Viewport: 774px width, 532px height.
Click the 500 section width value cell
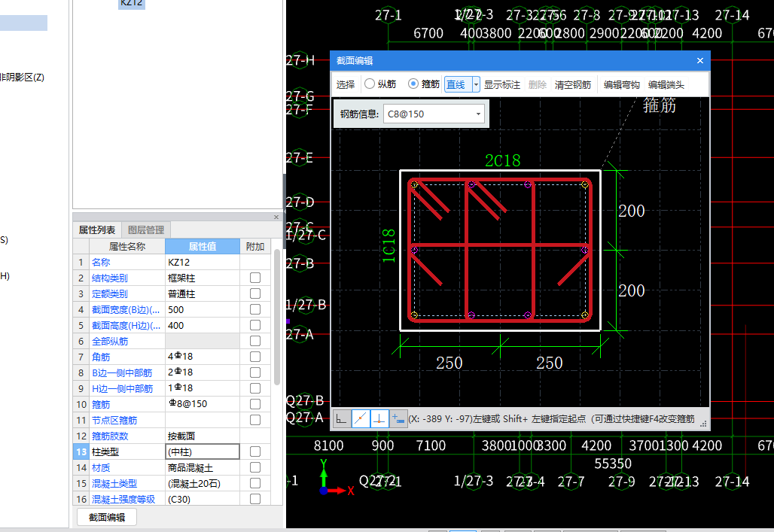click(x=203, y=309)
